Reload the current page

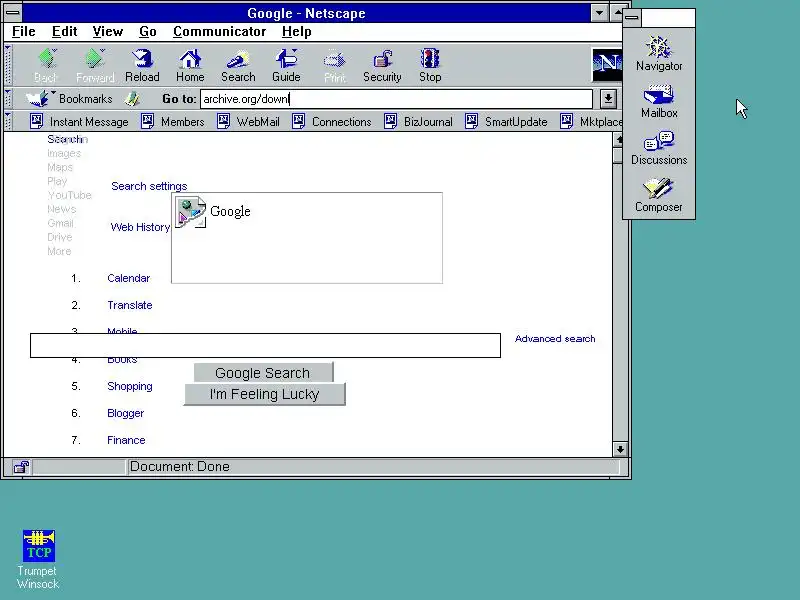pyautogui.click(x=142, y=65)
